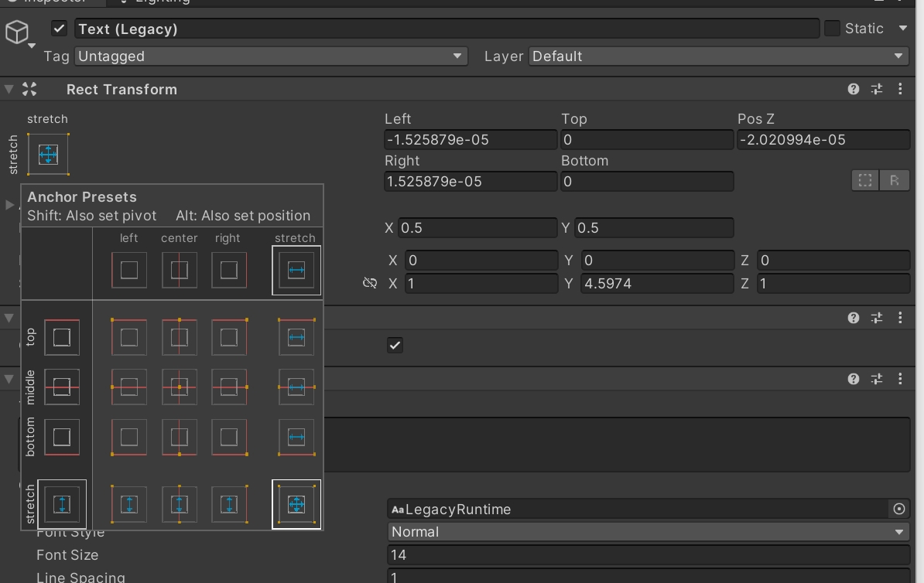Toggle the GameObject active checkbox

pos(59,29)
